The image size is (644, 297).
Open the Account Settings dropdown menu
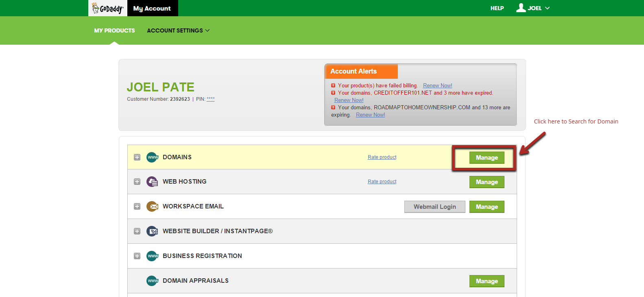point(178,30)
